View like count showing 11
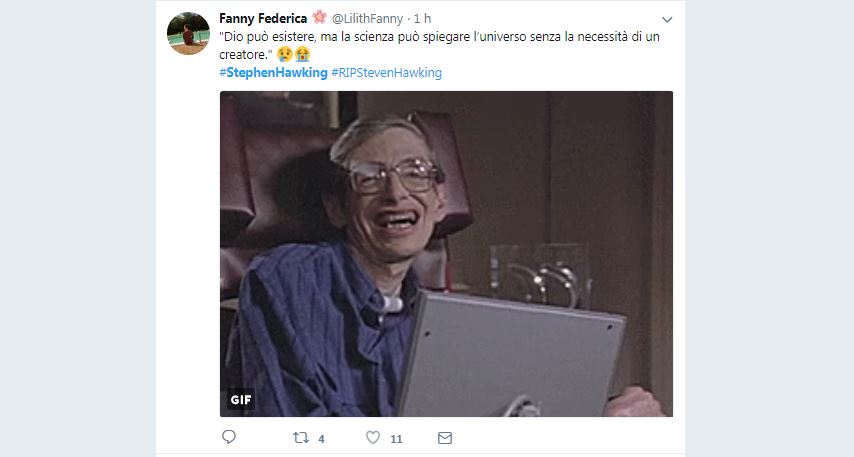 pos(396,438)
